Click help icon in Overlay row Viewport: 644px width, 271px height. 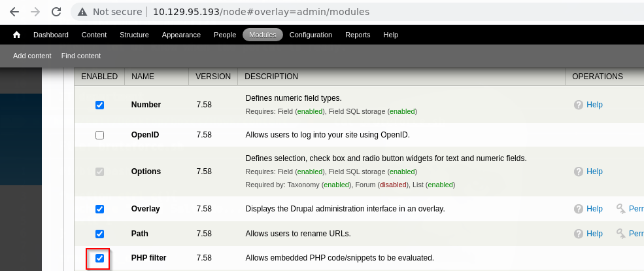point(578,209)
